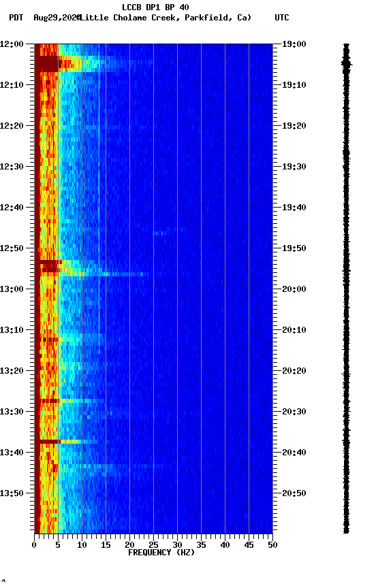376x588 pixels.
Task: Click the red seismic event band near 12:54
Action: (x=49, y=266)
